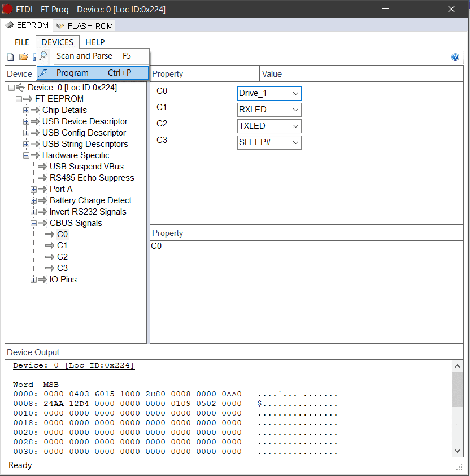Click the RS485 Echo Suppress tree item
The height and width of the screenshot is (476, 470).
pyautogui.click(x=92, y=178)
